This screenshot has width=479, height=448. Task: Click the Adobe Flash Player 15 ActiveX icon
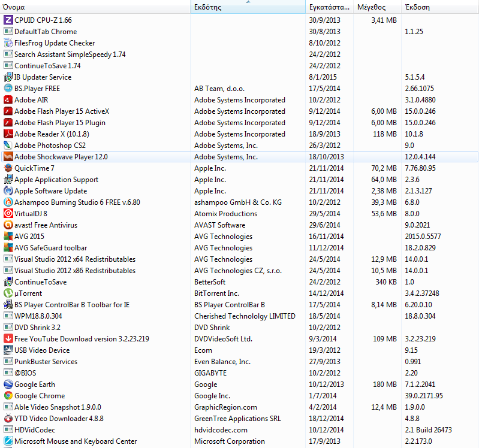coord(8,111)
